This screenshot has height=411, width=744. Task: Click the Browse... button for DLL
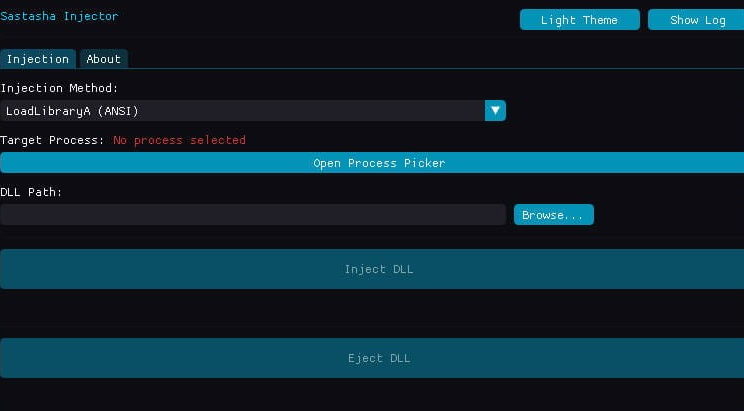pos(553,215)
